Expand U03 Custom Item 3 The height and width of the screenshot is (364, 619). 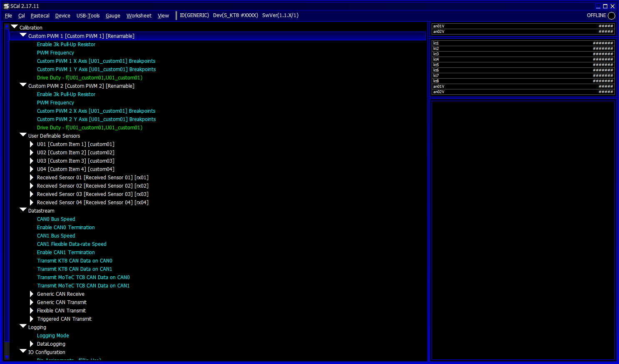click(32, 161)
